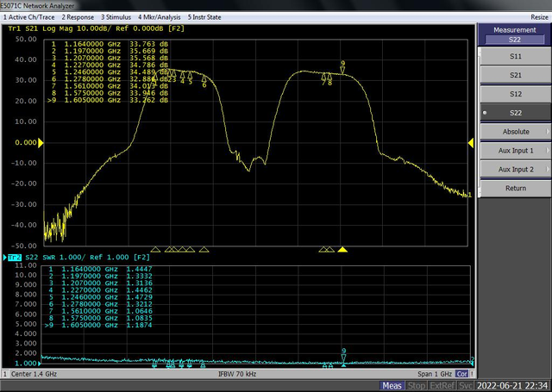Toggle the Cor correction status indicator
The width and height of the screenshot is (552, 392).
[461, 374]
